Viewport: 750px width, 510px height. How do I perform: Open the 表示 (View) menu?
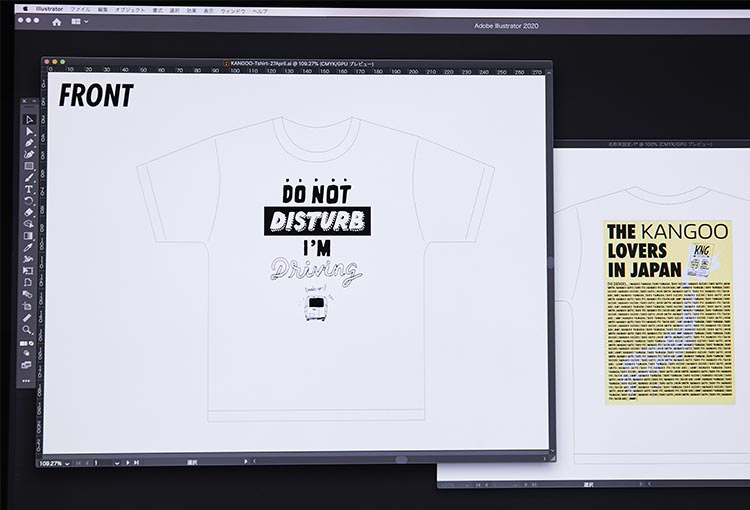click(209, 11)
